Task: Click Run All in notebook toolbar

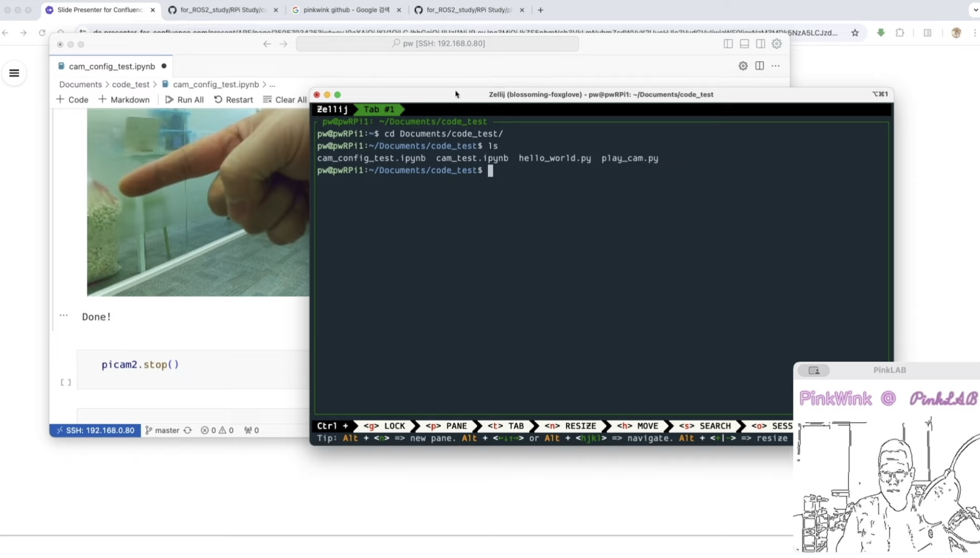Action: click(184, 100)
